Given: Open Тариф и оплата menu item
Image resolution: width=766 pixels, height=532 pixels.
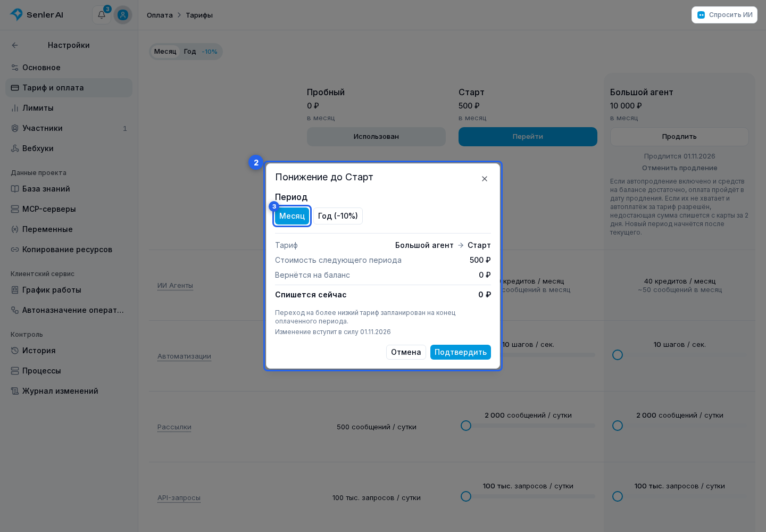Looking at the screenshot, I should [x=69, y=88].
